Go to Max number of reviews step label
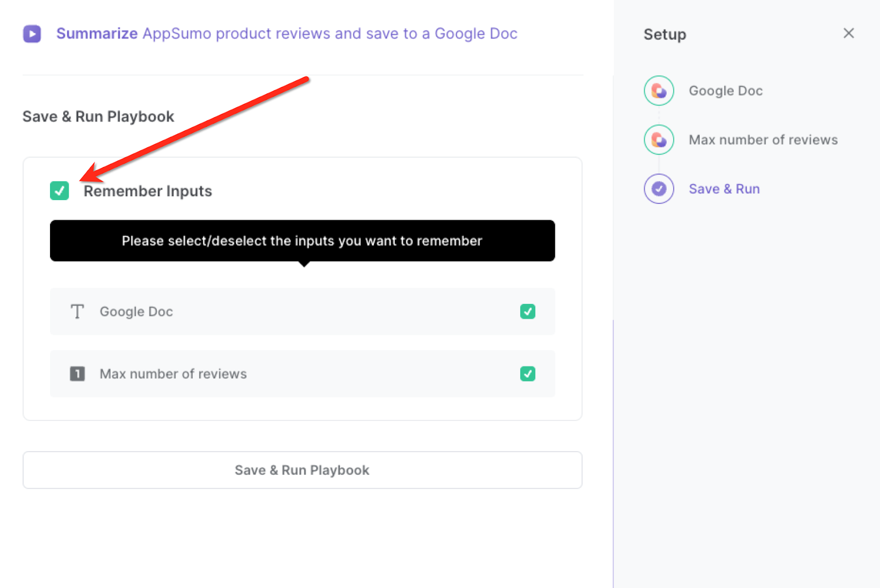 click(763, 140)
